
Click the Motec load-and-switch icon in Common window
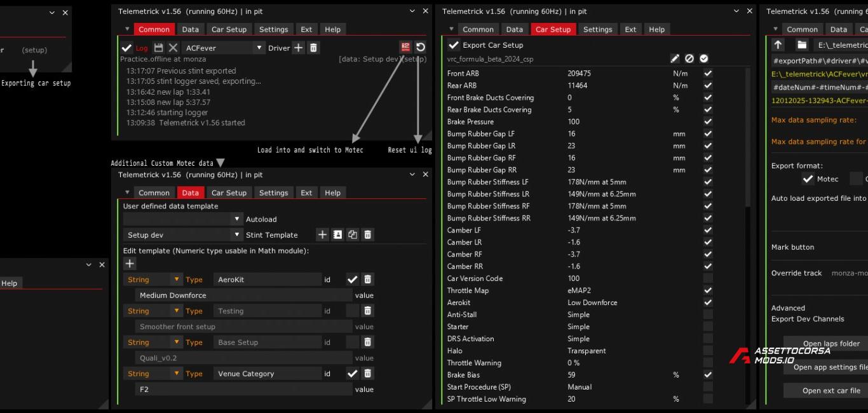[405, 47]
